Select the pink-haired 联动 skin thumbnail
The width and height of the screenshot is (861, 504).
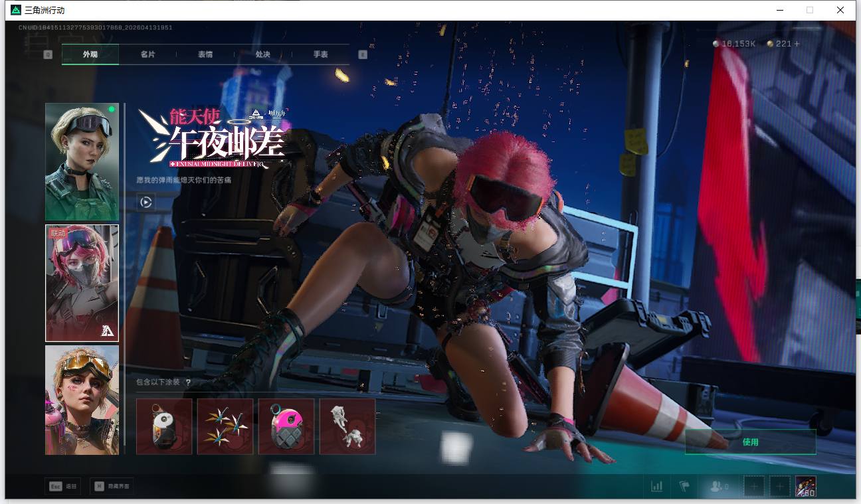click(x=82, y=283)
